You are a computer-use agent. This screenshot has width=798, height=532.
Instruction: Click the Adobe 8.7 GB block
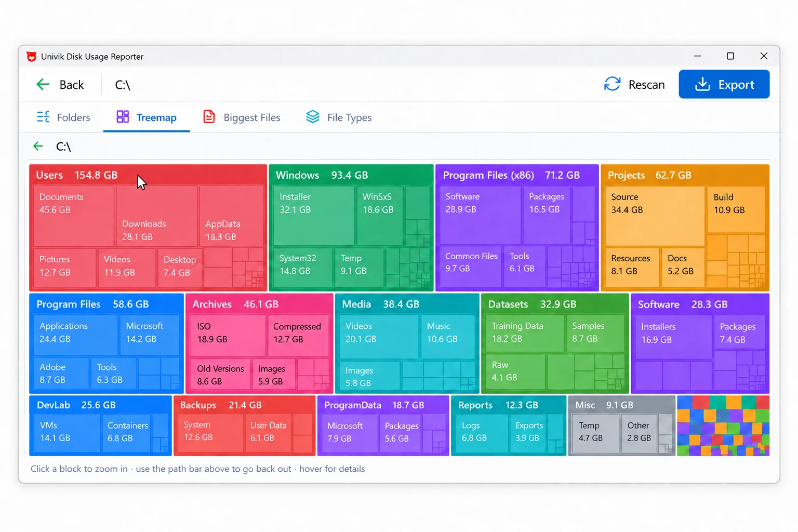[61, 373]
